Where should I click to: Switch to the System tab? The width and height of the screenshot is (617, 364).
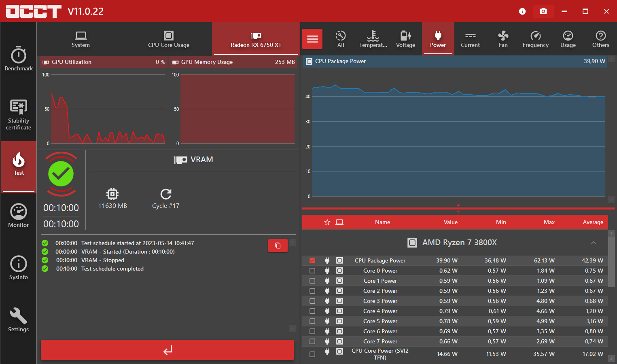[x=81, y=39]
